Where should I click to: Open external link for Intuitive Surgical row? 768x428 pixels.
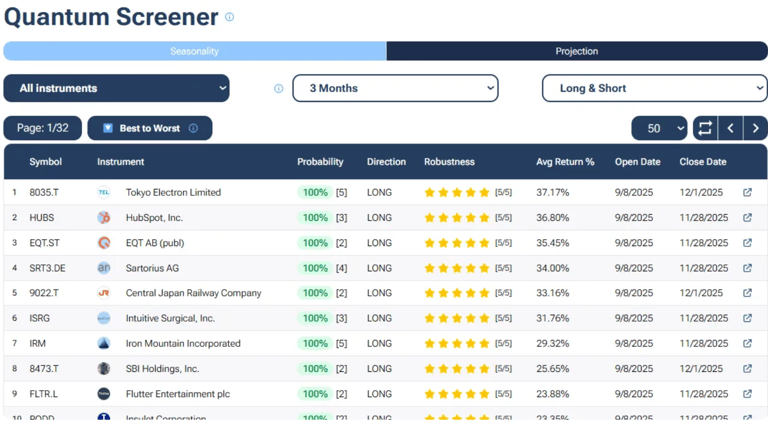pos(747,318)
